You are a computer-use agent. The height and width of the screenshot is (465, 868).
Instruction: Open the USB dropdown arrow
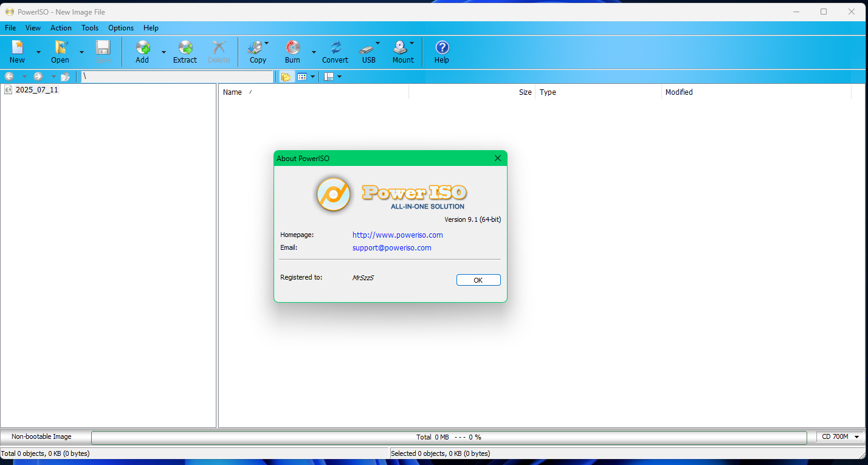click(377, 43)
